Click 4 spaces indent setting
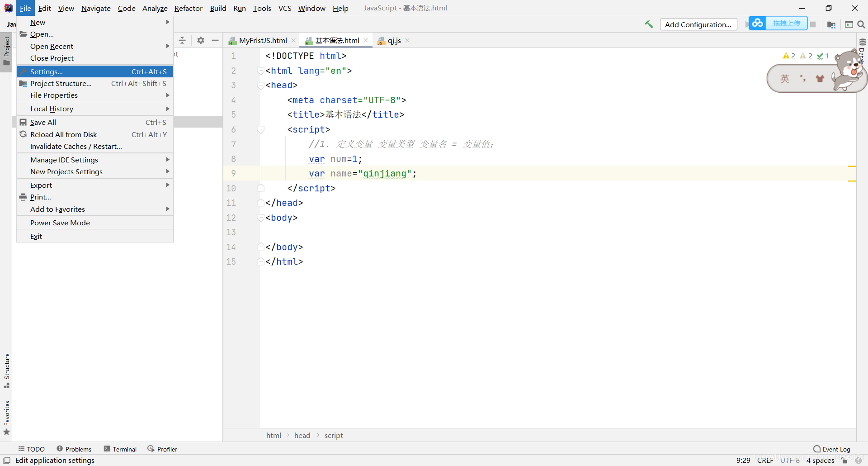 tap(820, 460)
